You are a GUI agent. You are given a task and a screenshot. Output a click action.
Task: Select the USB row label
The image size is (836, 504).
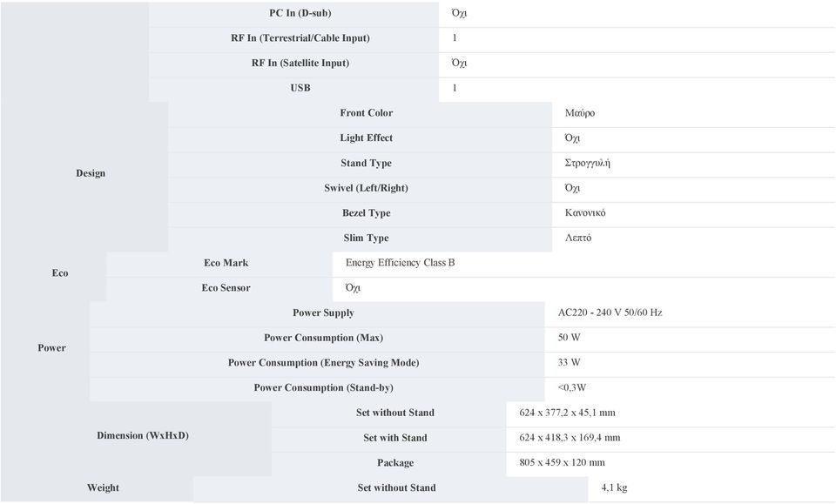click(300, 88)
